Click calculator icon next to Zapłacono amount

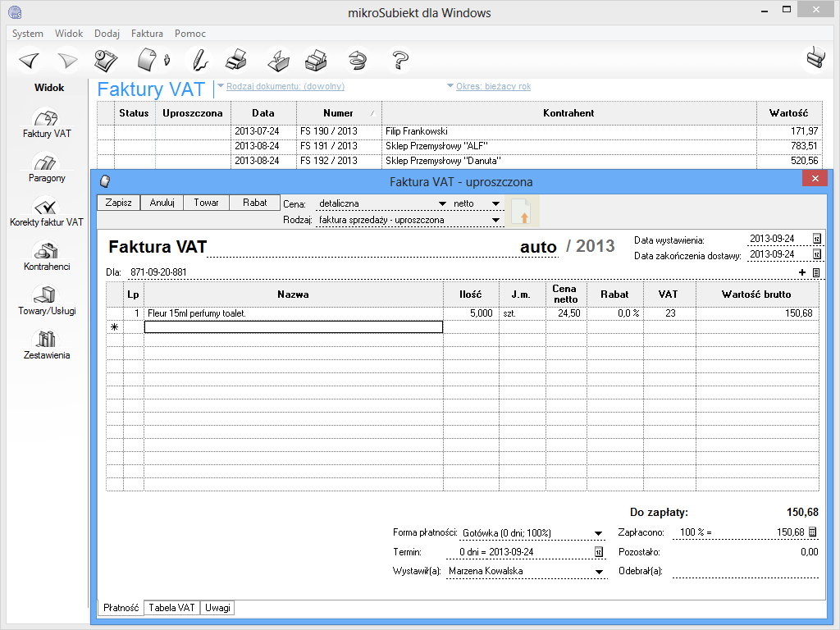[813, 532]
